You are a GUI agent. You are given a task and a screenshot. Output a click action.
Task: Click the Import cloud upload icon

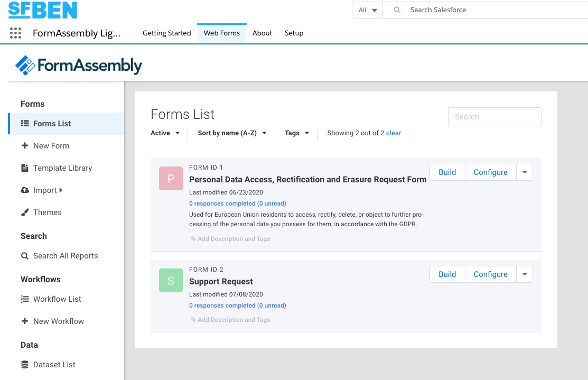[25, 190]
